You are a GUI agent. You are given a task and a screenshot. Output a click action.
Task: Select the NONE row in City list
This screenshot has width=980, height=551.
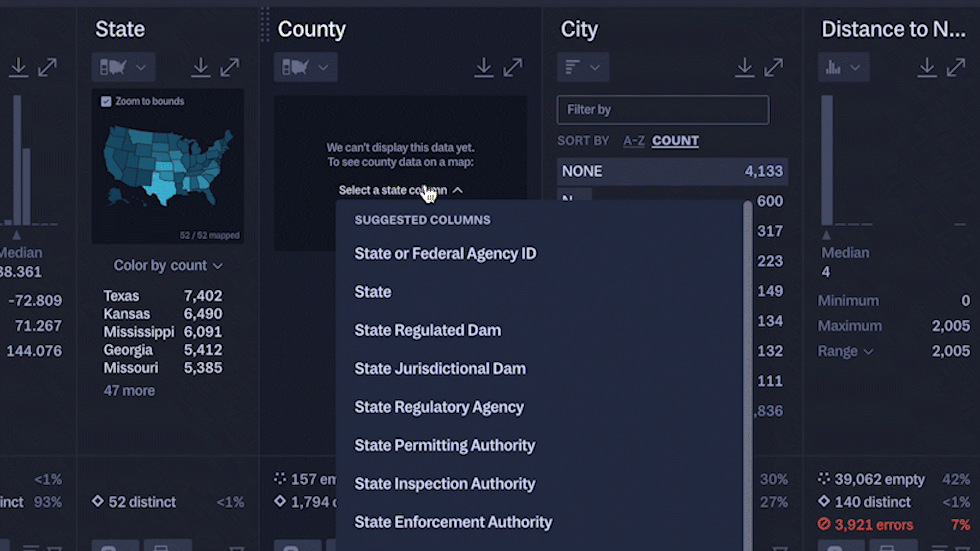coord(672,171)
